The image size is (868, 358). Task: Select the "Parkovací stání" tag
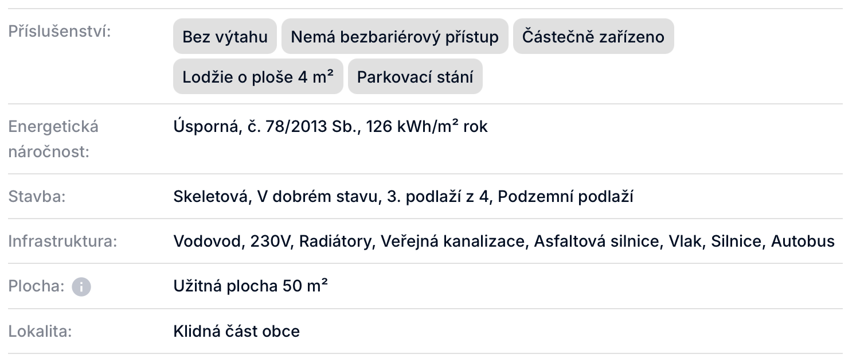pyautogui.click(x=415, y=76)
